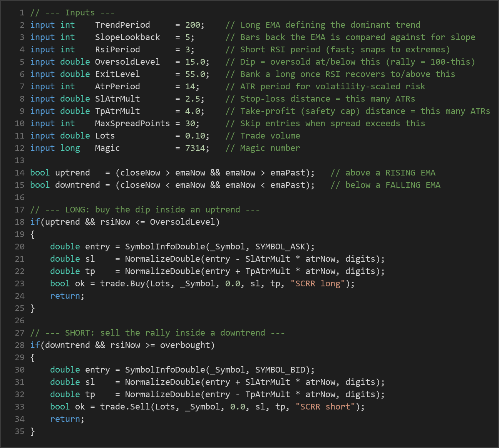Click the OversoldLevel name on line 5
This screenshot has height=448, width=499.
pyautogui.click(x=127, y=62)
